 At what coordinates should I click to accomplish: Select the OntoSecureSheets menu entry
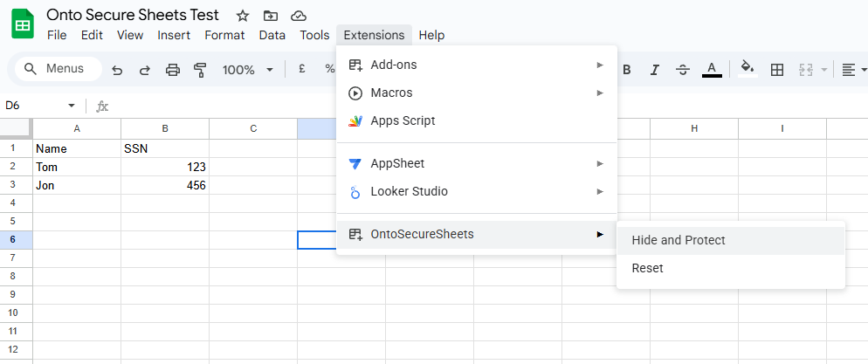coord(477,235)
